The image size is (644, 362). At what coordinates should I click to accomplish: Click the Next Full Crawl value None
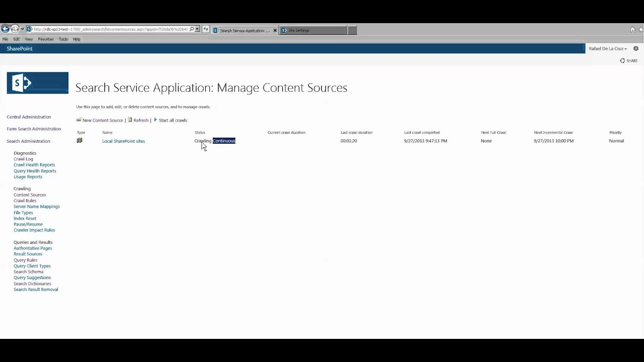(486, 141)
